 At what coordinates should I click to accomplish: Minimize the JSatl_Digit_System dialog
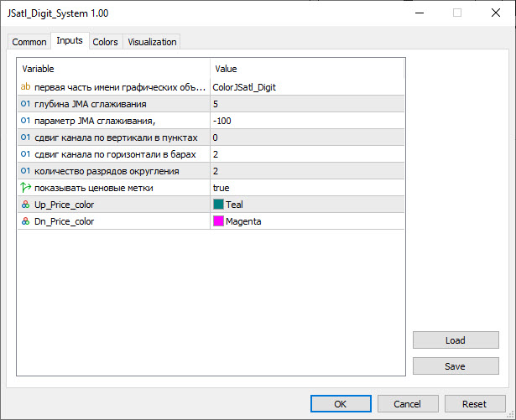tap(420, 13)
